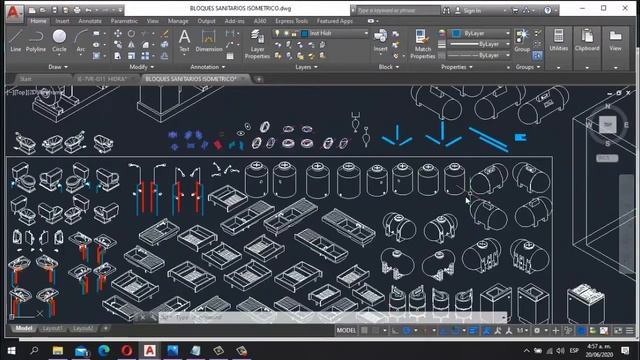Open the Clipboard panel
Image resolution: width=640 pixels, height=360 pixels.
coord(587,41)
